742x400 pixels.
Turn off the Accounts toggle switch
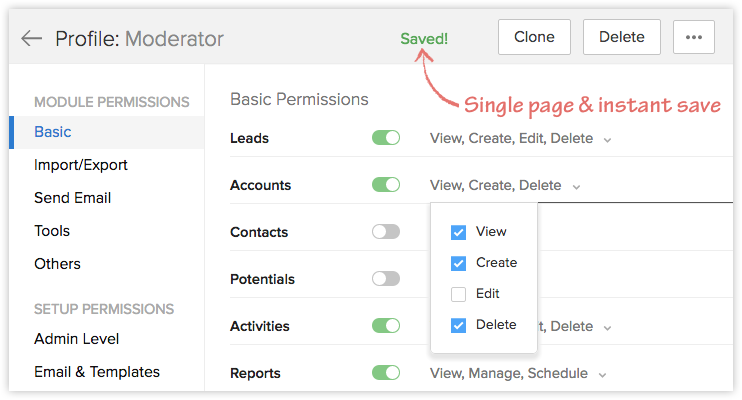click(x=385, y=185)
